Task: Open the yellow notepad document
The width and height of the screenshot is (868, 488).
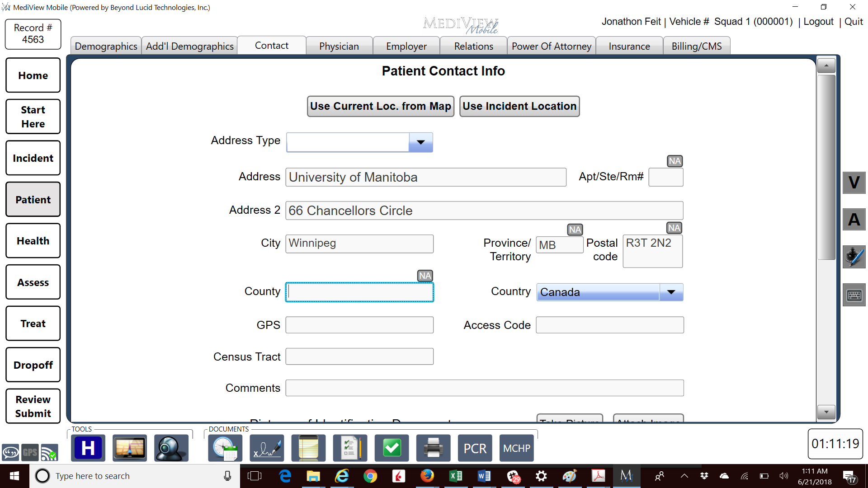Action: coord(308,448)
